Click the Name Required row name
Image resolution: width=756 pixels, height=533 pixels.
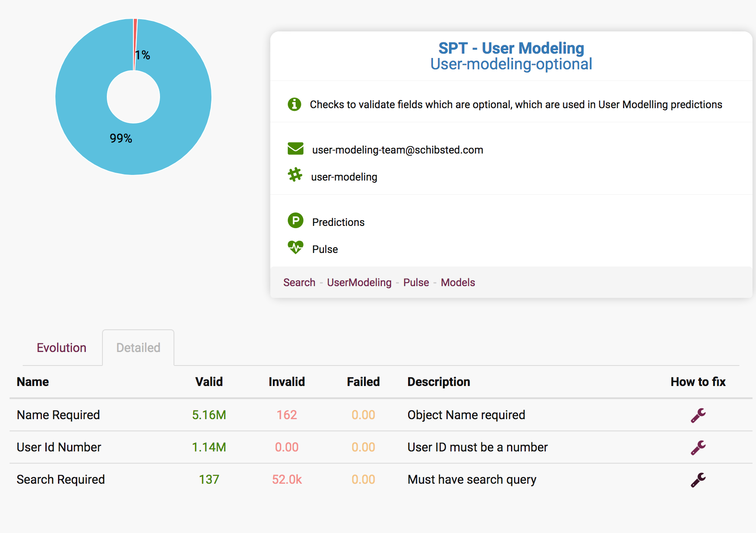(x=58, y=415)
